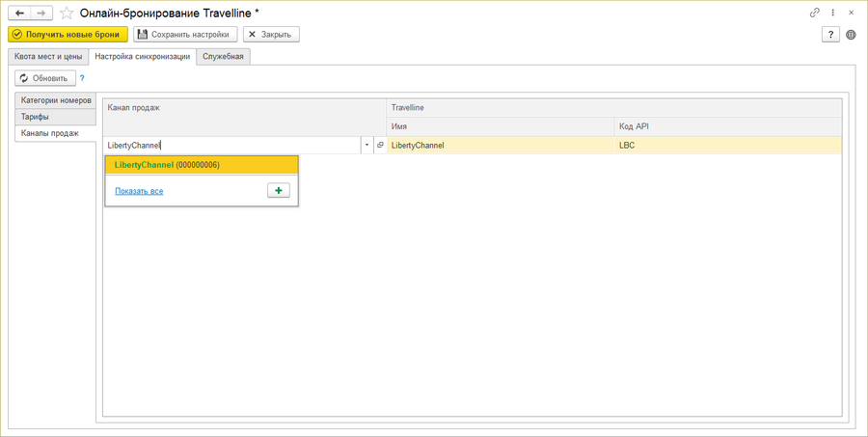Image resolution: width=868 pixels, height=437 pixels.
Task: Open the Служебная tab
Action: click(223, 57)
